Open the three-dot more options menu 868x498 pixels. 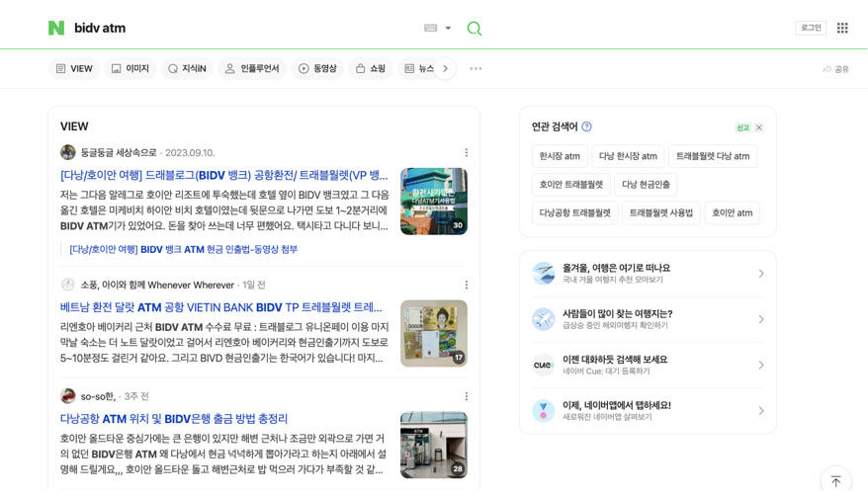[476, 68]
